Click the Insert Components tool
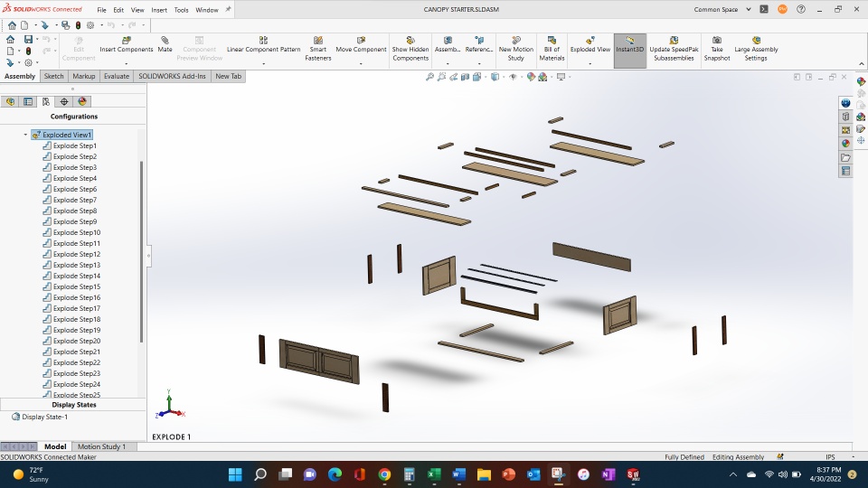 127,45
